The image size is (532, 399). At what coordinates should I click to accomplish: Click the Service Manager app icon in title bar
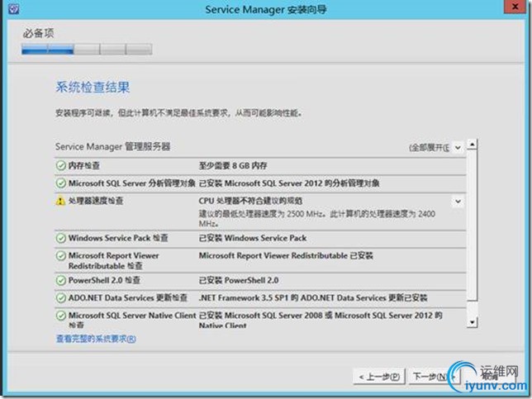point(13,9)
